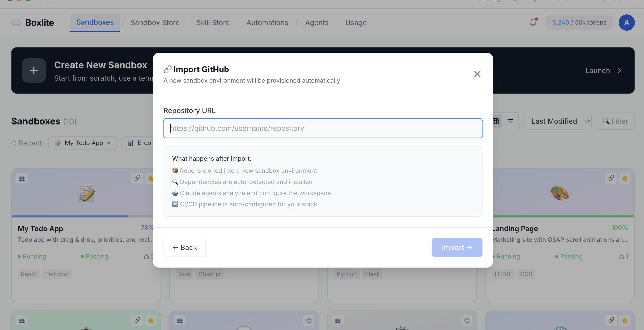Click the React tag
This screenshot has height=330, width=644.
coord(29,274)
